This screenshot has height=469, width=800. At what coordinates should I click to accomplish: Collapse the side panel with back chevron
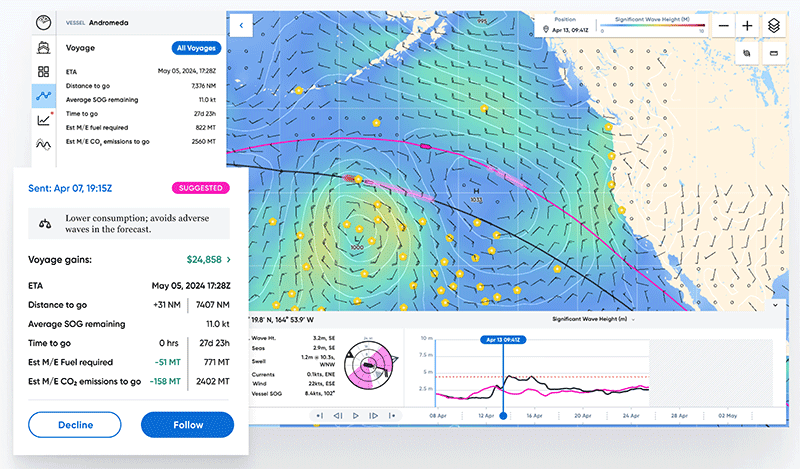tap(241, 26)
